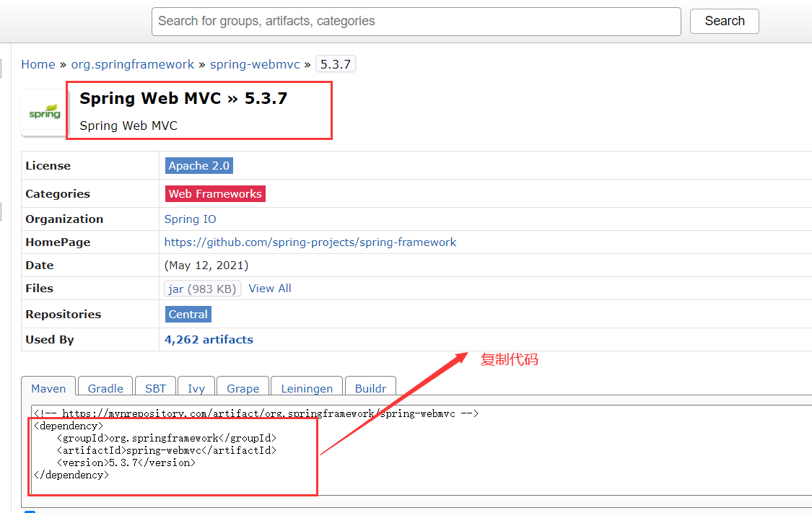Image resolution: width=812 pixels, height=513 pixels.
Task: Open the spring-webmvc breadcrumb link
Action: [x=254, y=64]
